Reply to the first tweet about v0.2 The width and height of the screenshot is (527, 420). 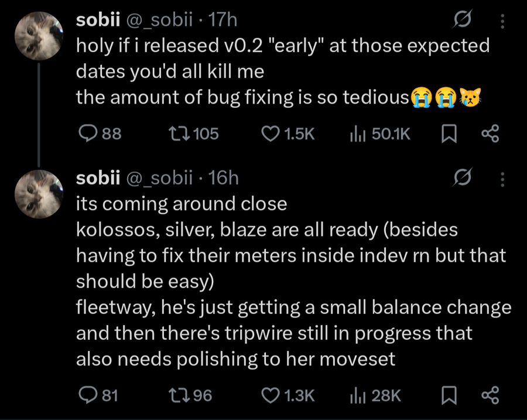[x=88, y=134]
